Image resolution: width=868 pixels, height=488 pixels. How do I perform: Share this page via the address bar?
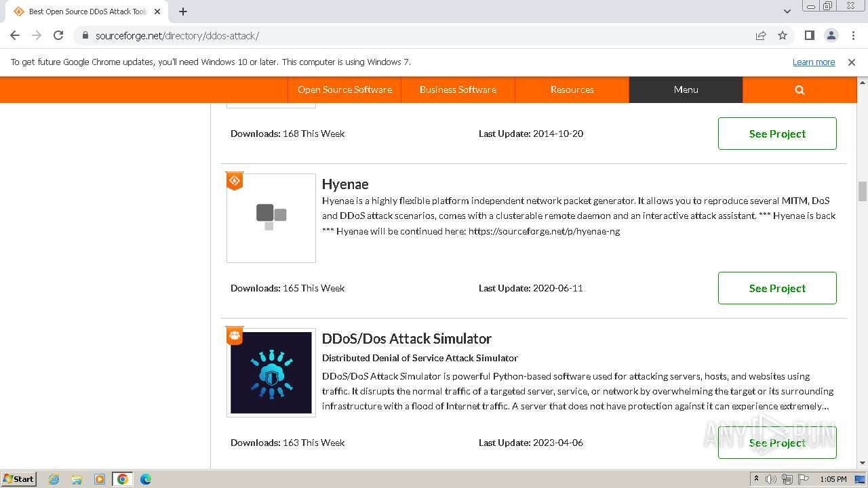(x=761, y=35)
